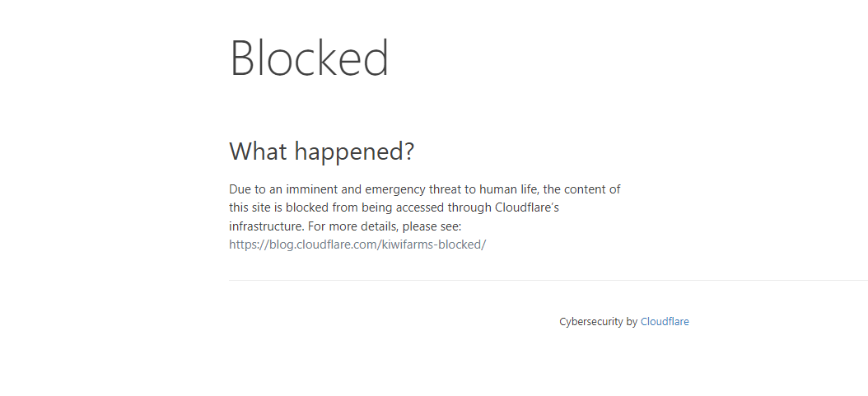868x396 pixels.
Task: Click the word "Cybersecurity" in the footer
Action: point(590,322)
